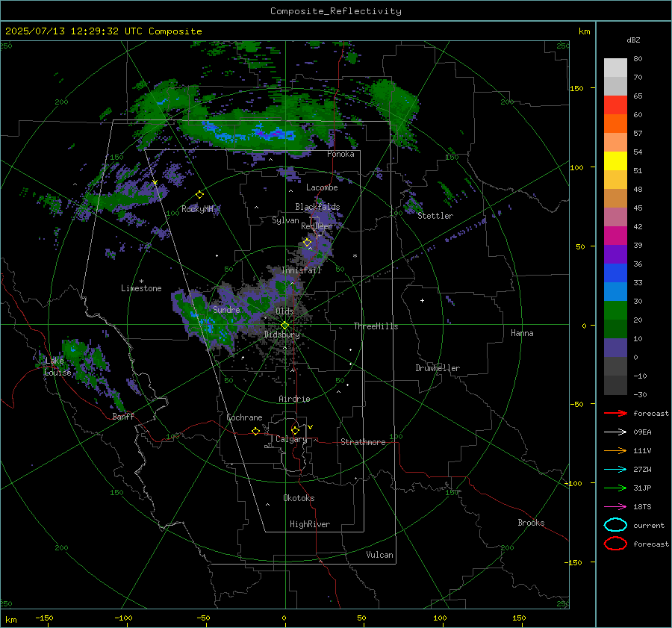Viewport: 672px width, 628px height.
Task: Click the yellow diamond marker above Calgary label
Action: (x=295, y=430)
